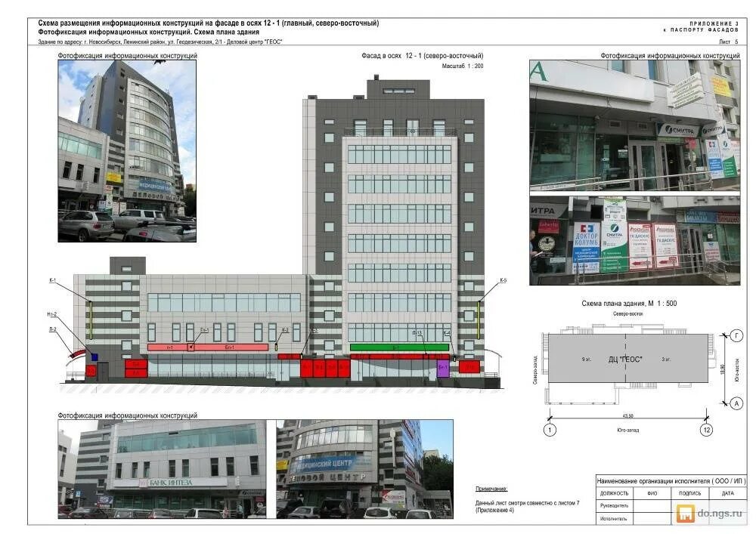Image resolution: width=756 pixels, height=534 pixels.
Task: Open the МЕДИЦИНСКИЙ ЦЕНТР facade photo
Action: 364,469
